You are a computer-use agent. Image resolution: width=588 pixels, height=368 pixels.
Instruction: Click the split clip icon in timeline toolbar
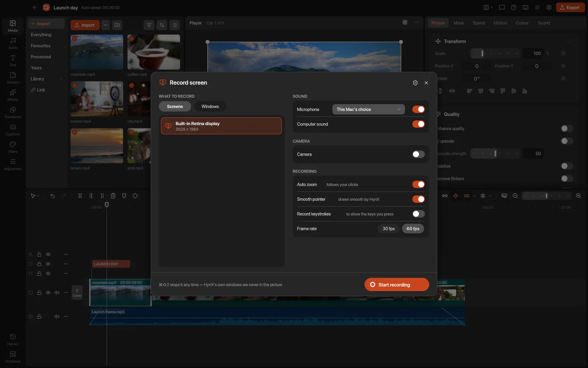[80, 196]
